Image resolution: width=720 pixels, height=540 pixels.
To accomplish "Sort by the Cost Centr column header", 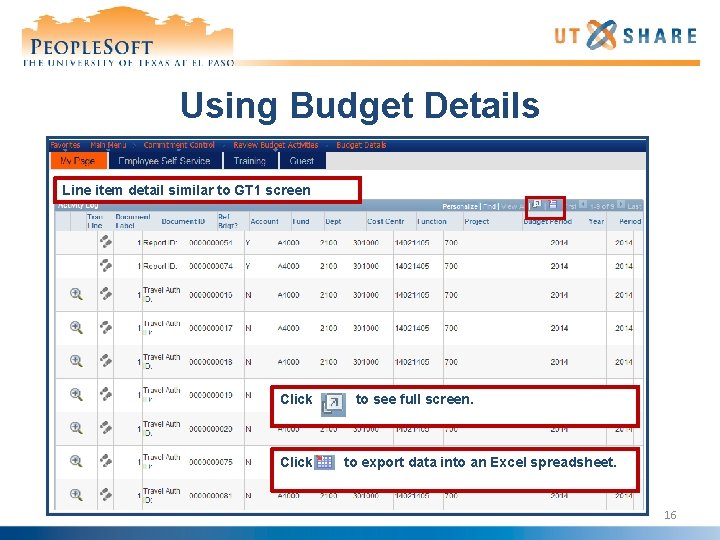I will (385, 221).
